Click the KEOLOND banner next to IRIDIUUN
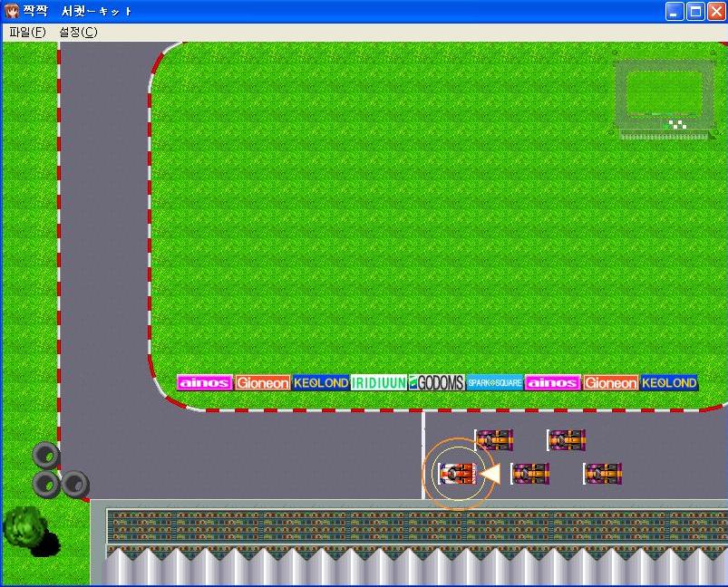Image resolution: width=728 pixels, height=587 pixels. tap(321, 383)
